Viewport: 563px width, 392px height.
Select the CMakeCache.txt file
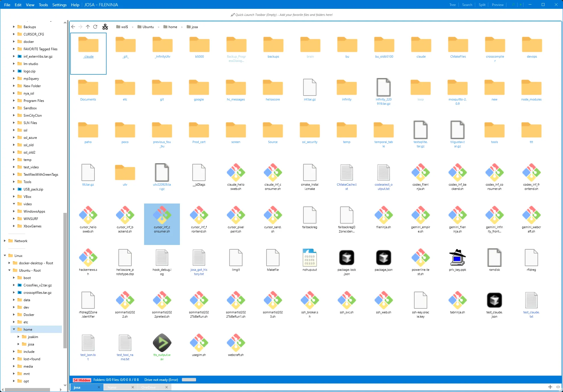[346, 177]
